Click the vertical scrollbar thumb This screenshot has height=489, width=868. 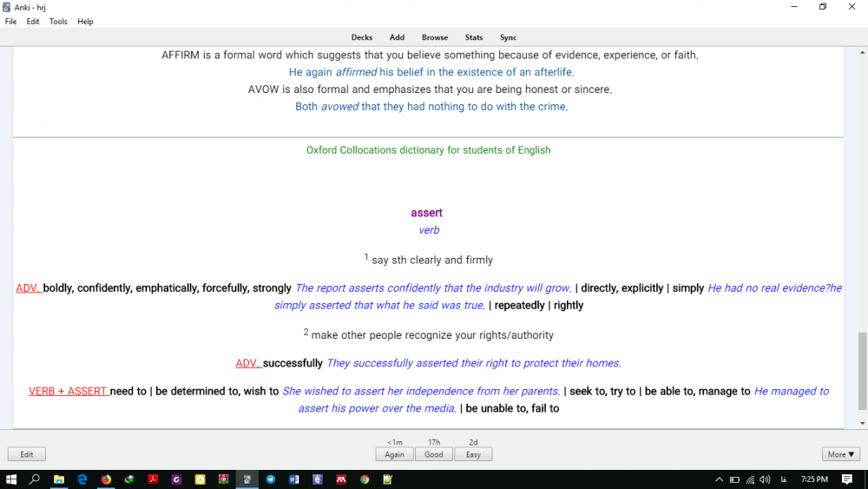pos(862,371)
